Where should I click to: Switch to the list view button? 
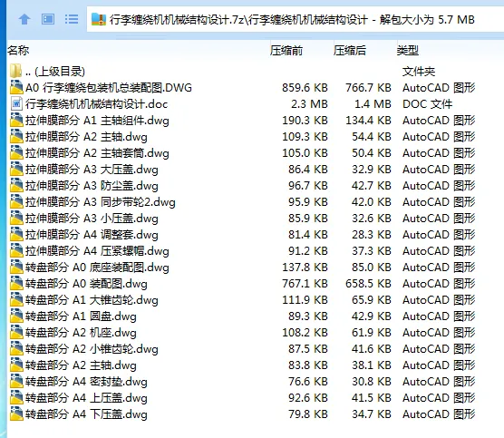tap(72, 19)
